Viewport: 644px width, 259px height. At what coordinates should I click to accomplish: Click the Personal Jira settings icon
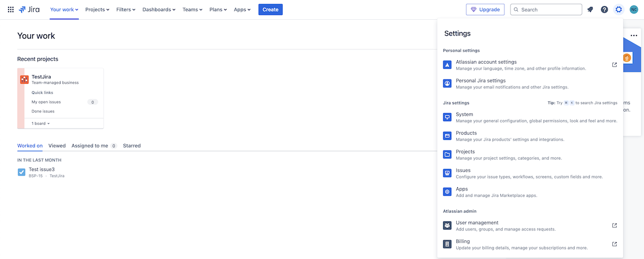[x=447, y=84]
